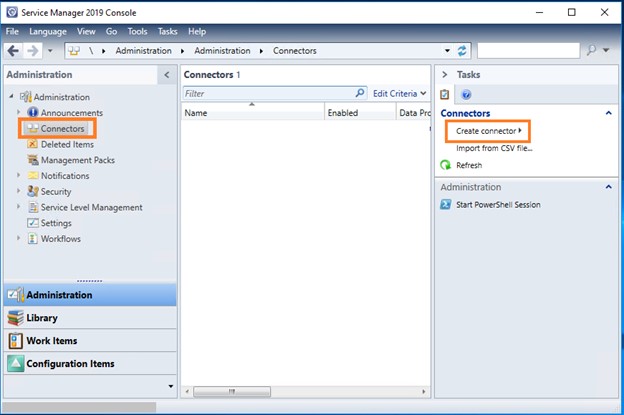This screenshot has width=624, height=415.
Task: Open the View menu
Action: 86,31
